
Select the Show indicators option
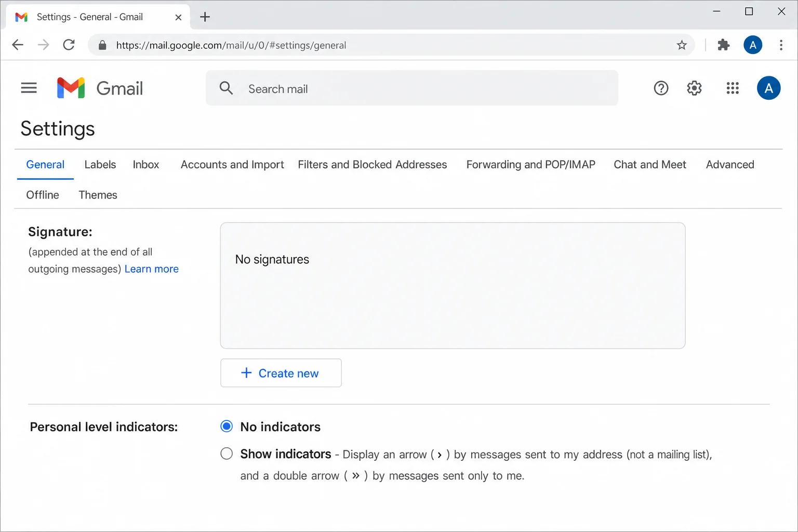coord(227,454)
